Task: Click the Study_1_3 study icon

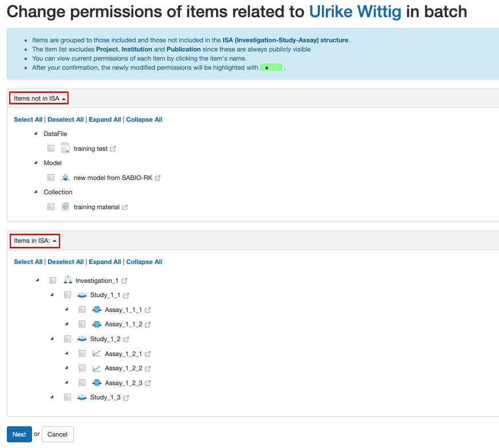Action: click(x=82, y=397)
